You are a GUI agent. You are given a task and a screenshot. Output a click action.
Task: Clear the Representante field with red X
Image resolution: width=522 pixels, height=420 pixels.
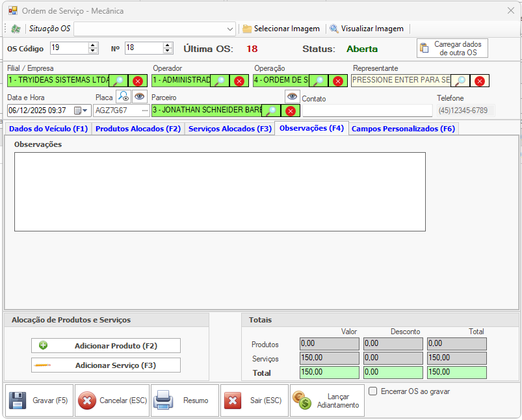click(x=479, y=81)
